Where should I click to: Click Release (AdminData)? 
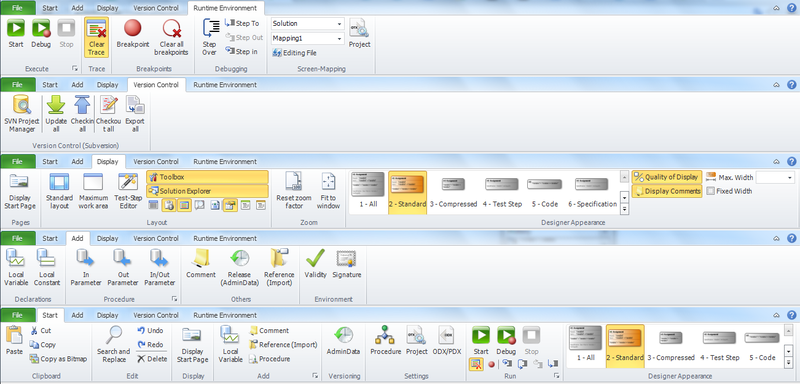pyautogui.click(x=240, y=267)
